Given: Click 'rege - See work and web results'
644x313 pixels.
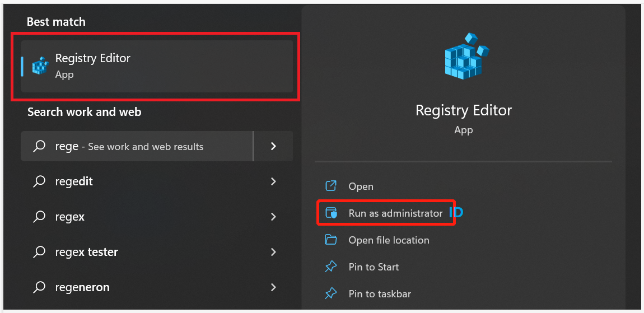Looking at the screenshot, I should (x=137, y=146).
